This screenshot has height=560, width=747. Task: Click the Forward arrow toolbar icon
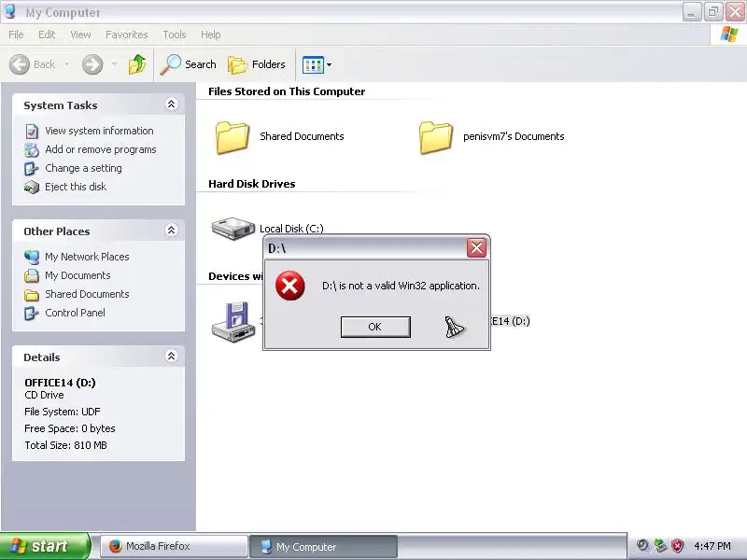92,64
